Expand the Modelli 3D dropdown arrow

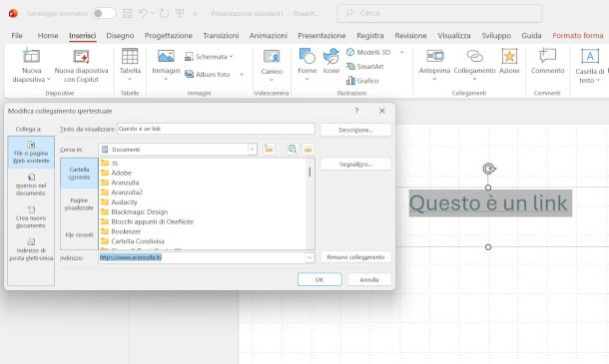click(x=402, y=52)
